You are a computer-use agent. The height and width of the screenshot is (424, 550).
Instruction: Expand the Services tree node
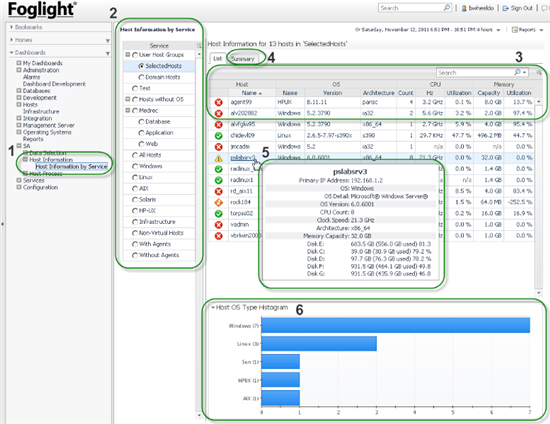click(19, 180)
